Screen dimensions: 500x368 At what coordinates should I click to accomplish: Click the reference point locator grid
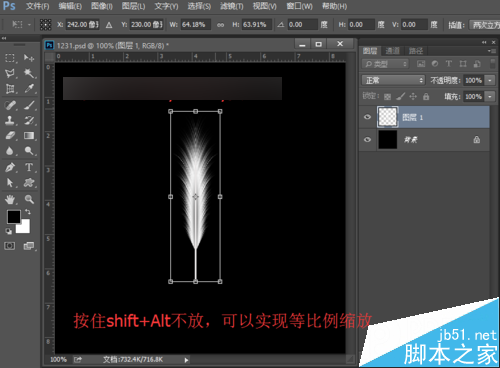click(x=46, y=24)
